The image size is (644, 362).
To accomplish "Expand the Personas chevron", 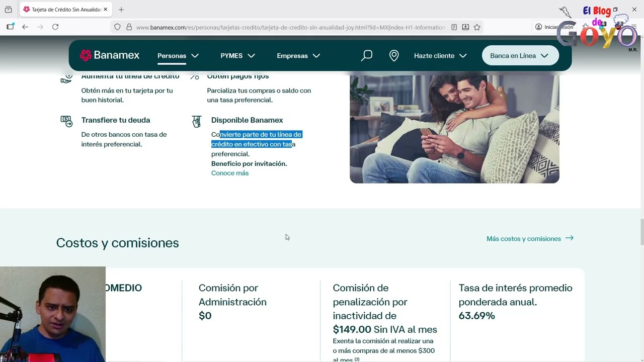I will click(x=195, y=56).
